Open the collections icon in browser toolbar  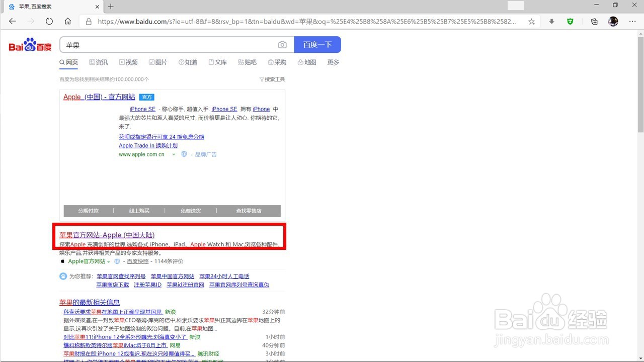click(x=594, y=22)
